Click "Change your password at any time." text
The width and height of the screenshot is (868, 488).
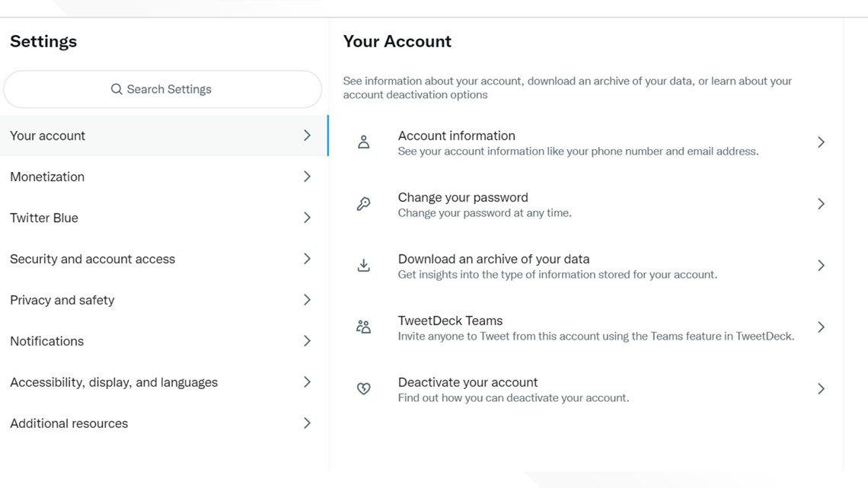coord(484,213)
